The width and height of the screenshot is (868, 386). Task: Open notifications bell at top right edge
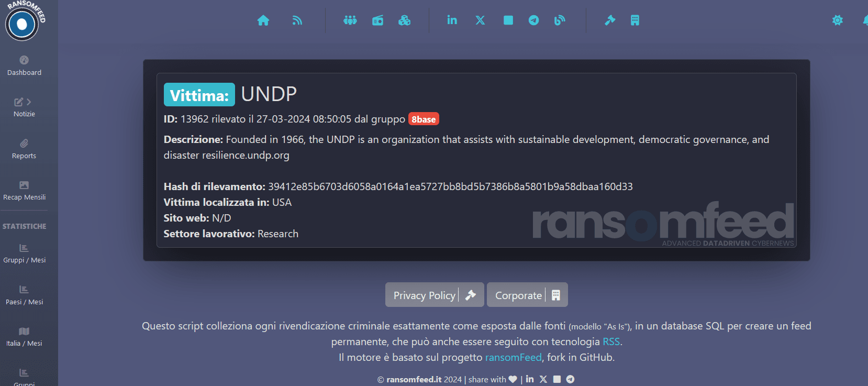pos(865,20)
